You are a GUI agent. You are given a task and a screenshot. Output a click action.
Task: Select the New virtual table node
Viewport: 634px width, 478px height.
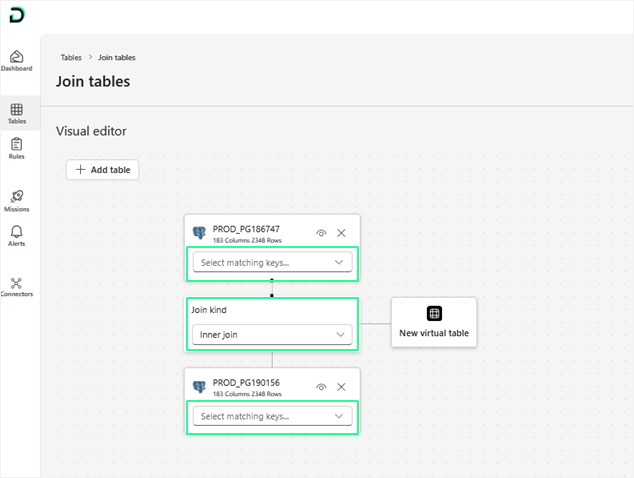click(434, 322)
